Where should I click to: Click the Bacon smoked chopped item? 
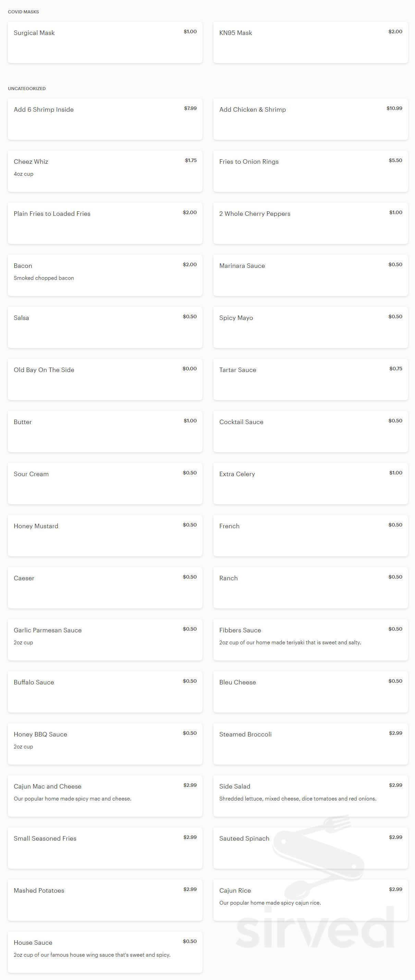[105, 275]
